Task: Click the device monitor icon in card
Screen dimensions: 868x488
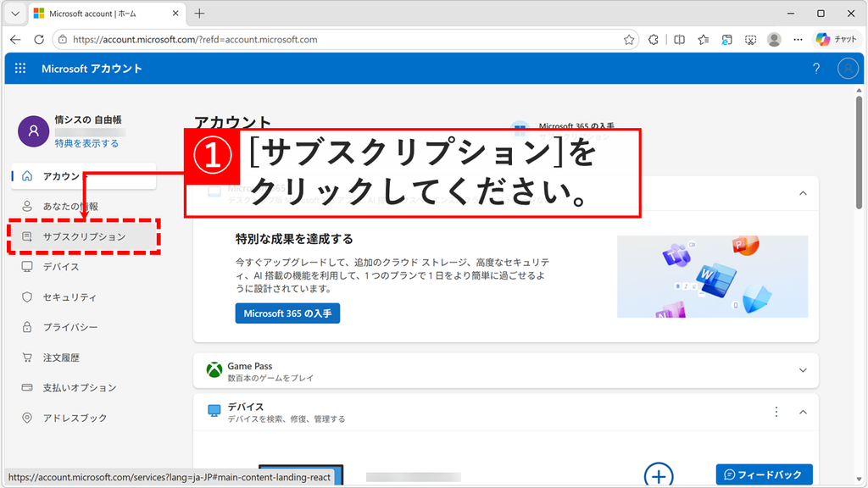Action: click(214, 411)
